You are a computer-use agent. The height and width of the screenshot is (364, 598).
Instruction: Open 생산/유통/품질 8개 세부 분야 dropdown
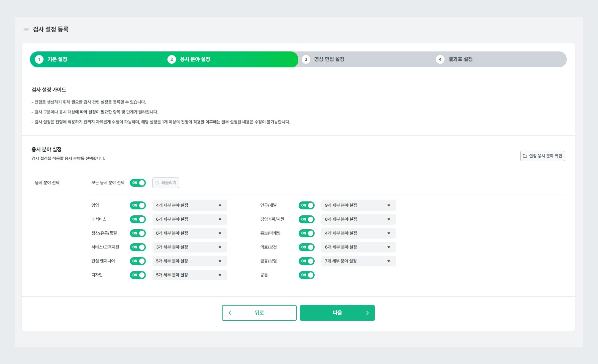pyautogui.click(x=190, y=233)
